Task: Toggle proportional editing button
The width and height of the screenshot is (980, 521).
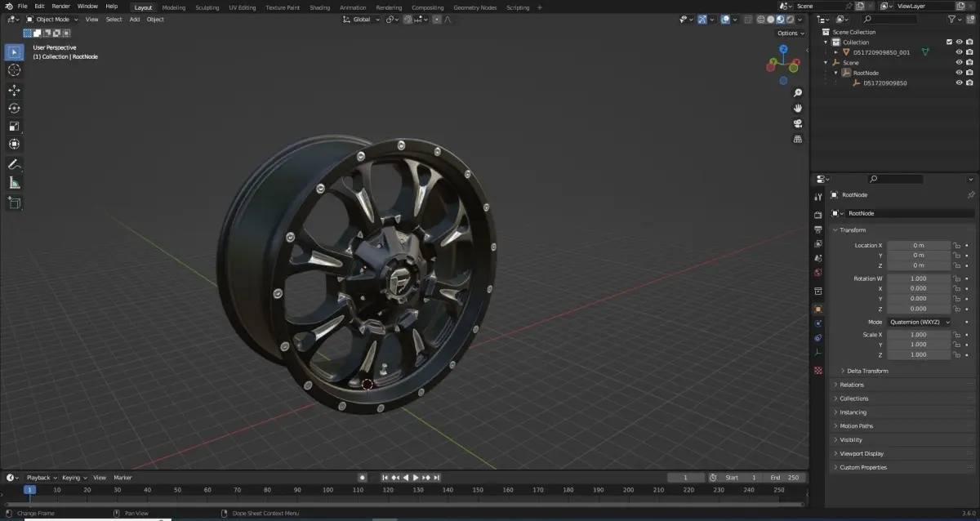Action: 436,20
